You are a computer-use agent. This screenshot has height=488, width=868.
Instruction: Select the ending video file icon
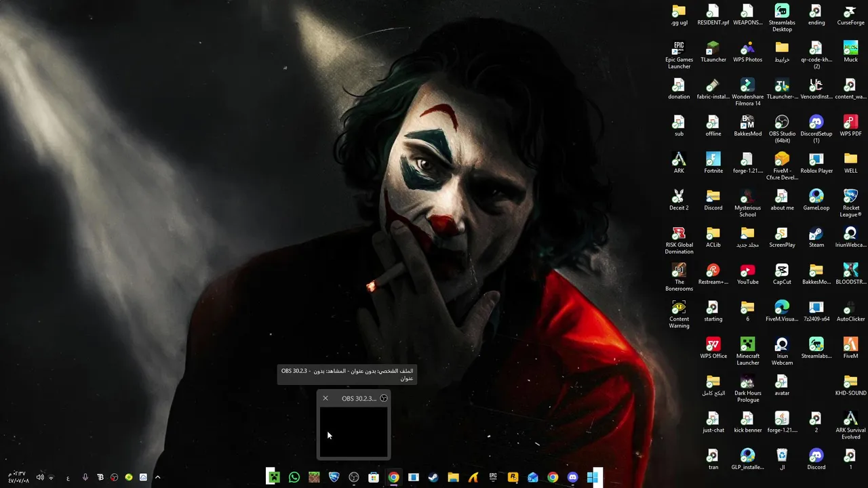pyautogui.click(x=816, y=15)
